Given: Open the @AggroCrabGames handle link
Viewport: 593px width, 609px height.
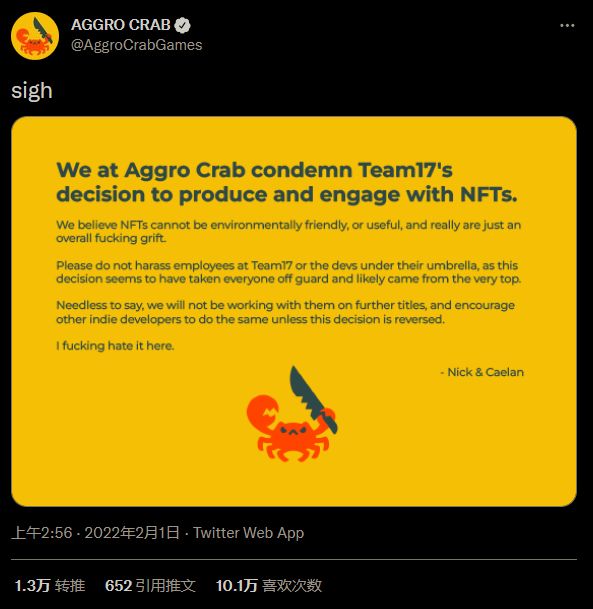Looking at the screenshot, I should pyautogui.click(x=137, y=45).
